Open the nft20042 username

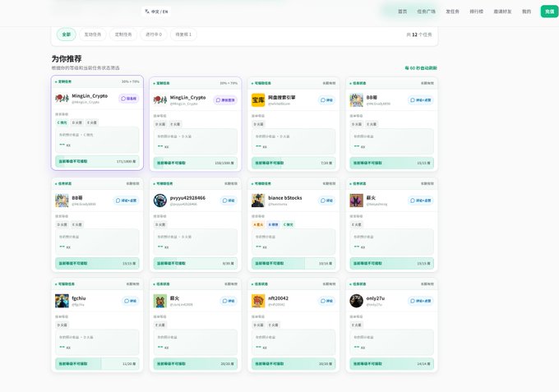pos(278,298)
